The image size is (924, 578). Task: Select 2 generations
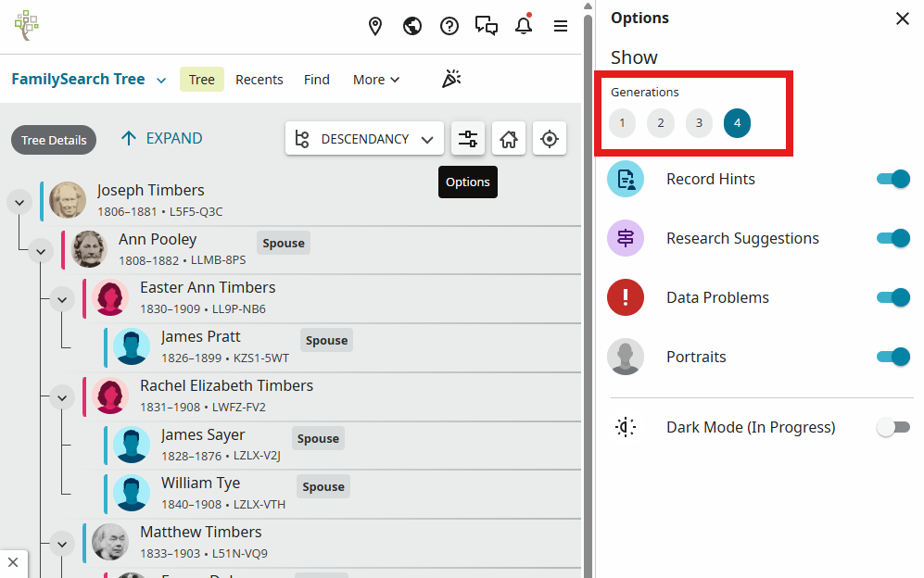tap(661, 123)
